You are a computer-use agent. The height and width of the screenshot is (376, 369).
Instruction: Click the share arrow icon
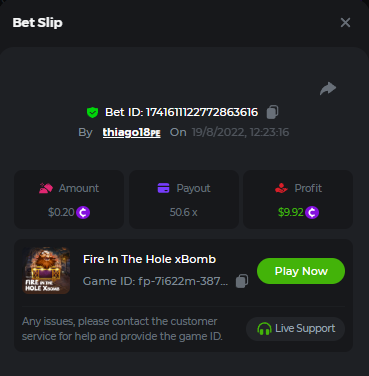click(x=328, y=88)
